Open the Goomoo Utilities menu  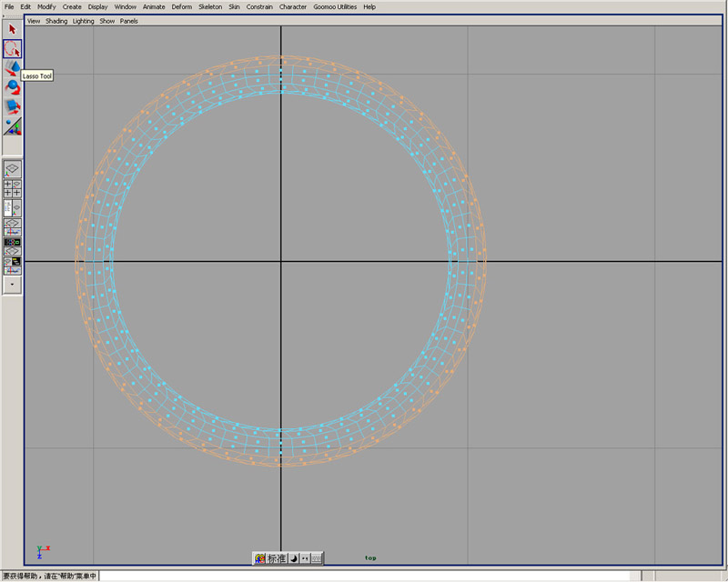335,7
